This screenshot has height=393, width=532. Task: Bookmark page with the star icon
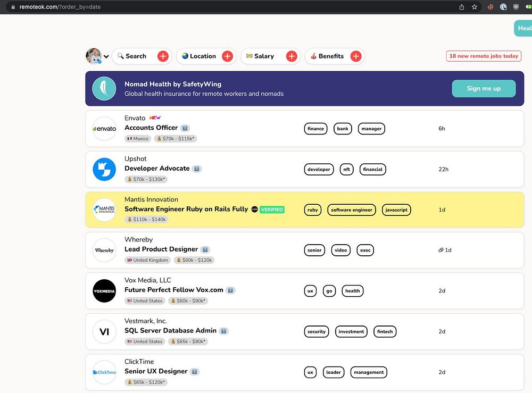(x=475, y=7)
